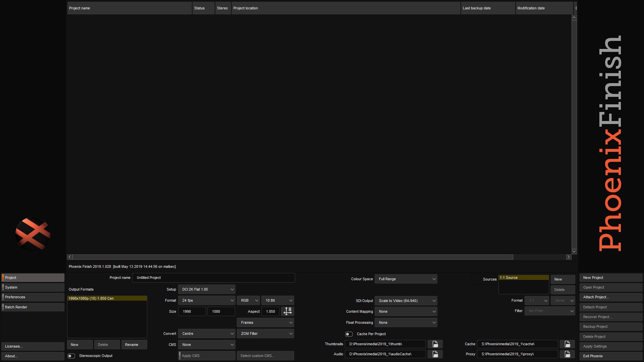Screen dimensions: 644x362
Task: Open the sources Same dropdown
Action: tap(563, 300)
